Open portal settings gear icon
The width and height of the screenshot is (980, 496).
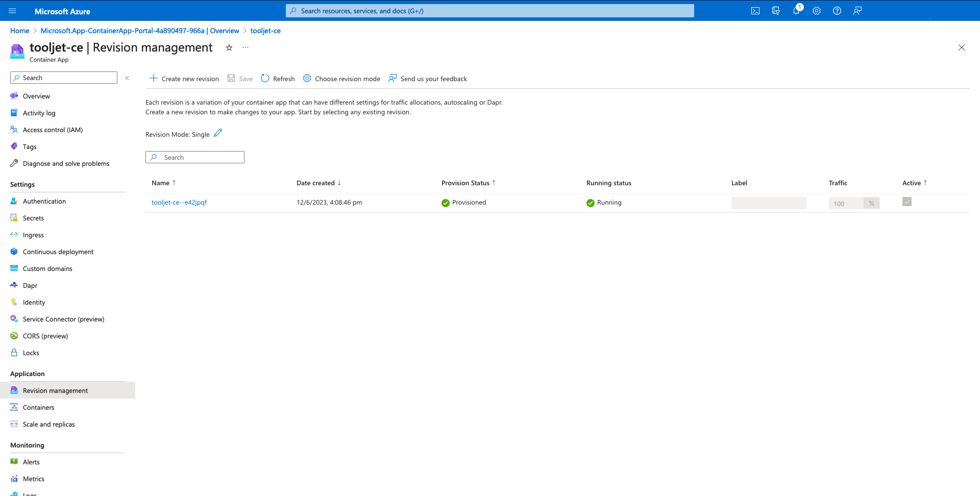point(817,11)
